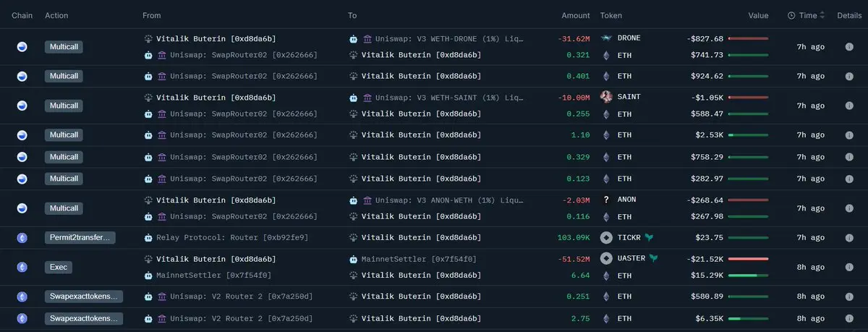This screenshot has height=332, width=868.
Task: Click the Chain column header
Action: (22, 15)
